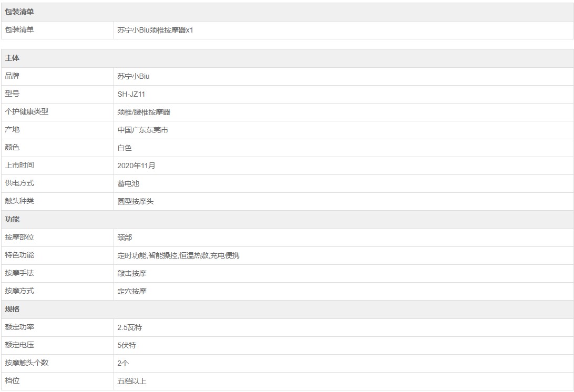Click the 规格 section header
Image resolution: width=574 pixels, height=392 pixels.
[12, 309]
